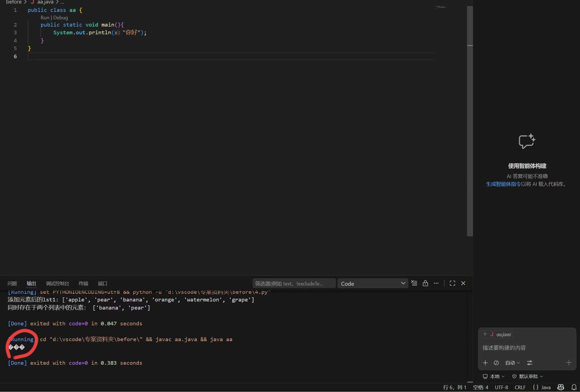Click plus icon left of 自动 in chat
This screenshot has height=392, width=580.
tap(485, 363)
